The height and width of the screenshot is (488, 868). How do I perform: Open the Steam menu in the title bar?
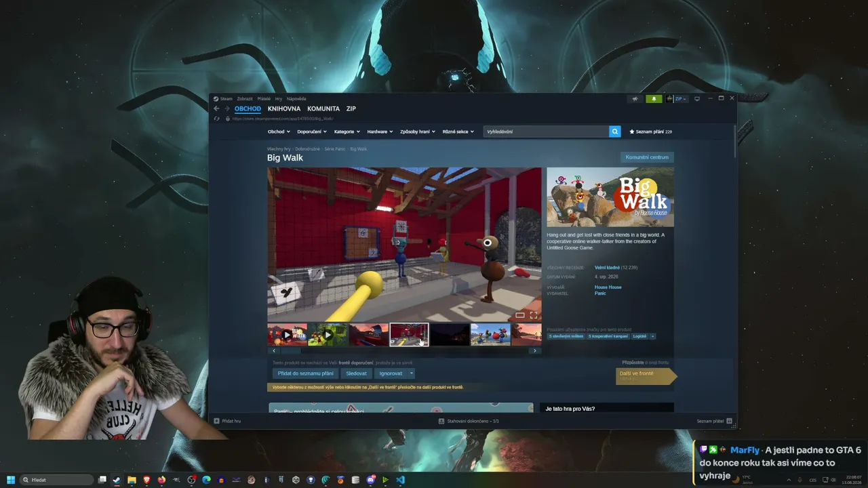tap(226, 99)
